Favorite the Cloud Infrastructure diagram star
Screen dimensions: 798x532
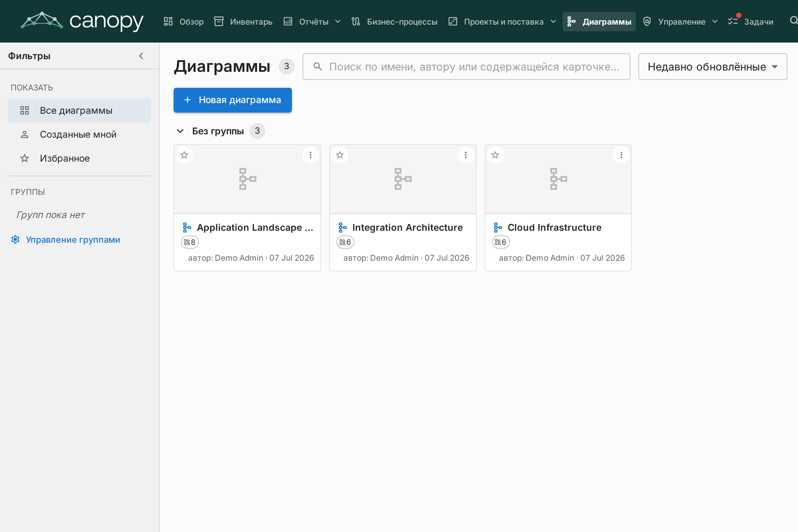(495, 155)
